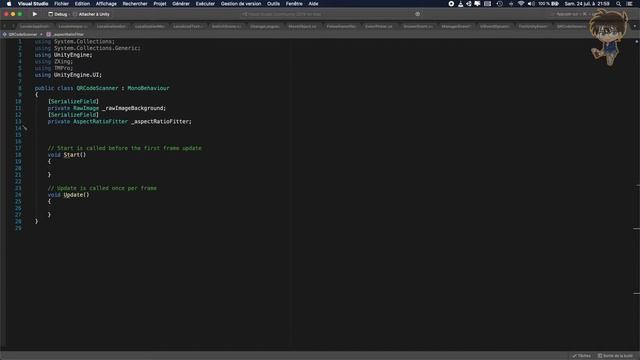Click the quick-fix pencil icon on line 14
The image size is (640, 360).
tap(25, 128)
